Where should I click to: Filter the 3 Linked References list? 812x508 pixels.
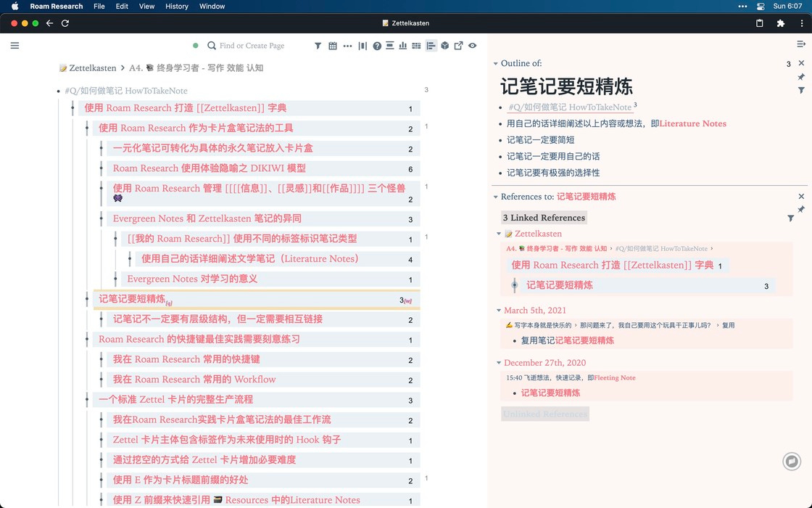tap(791, 218)
